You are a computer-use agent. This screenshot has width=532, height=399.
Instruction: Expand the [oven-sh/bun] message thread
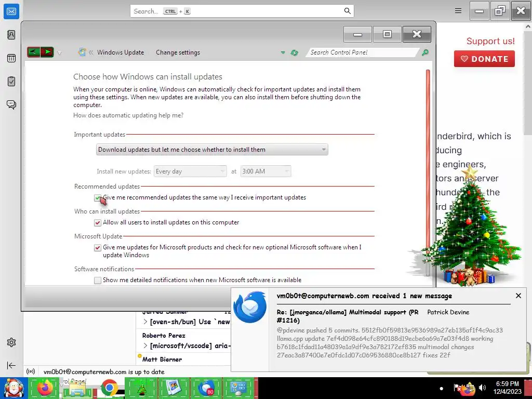(145, 322)
